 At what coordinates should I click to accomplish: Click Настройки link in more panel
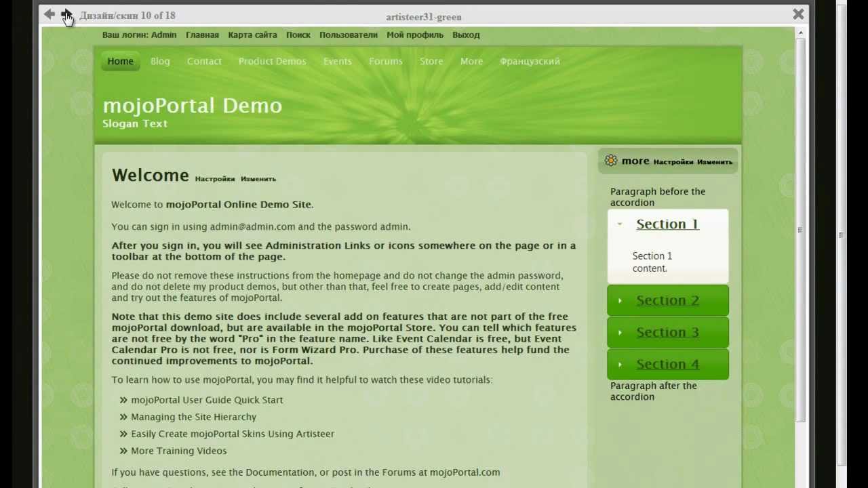673,162
